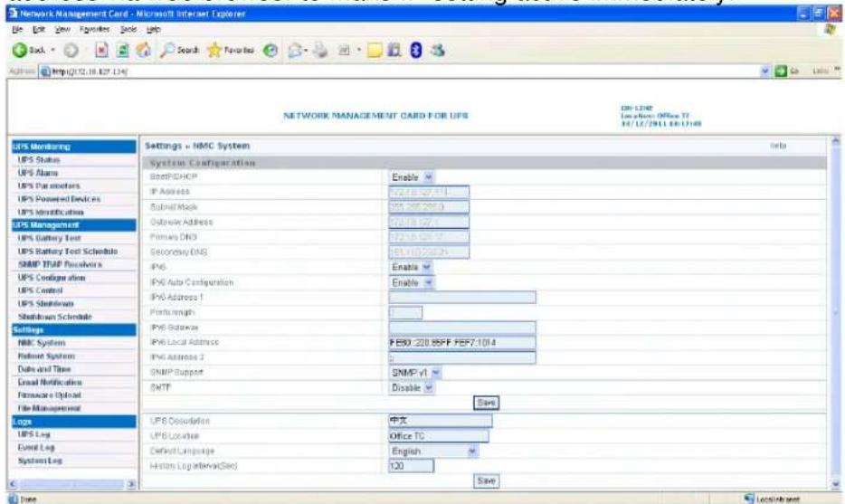This screenshot has height=504, width=845.
Task: Open the SMTP Disable dropdown
Action: pos(412,387)
